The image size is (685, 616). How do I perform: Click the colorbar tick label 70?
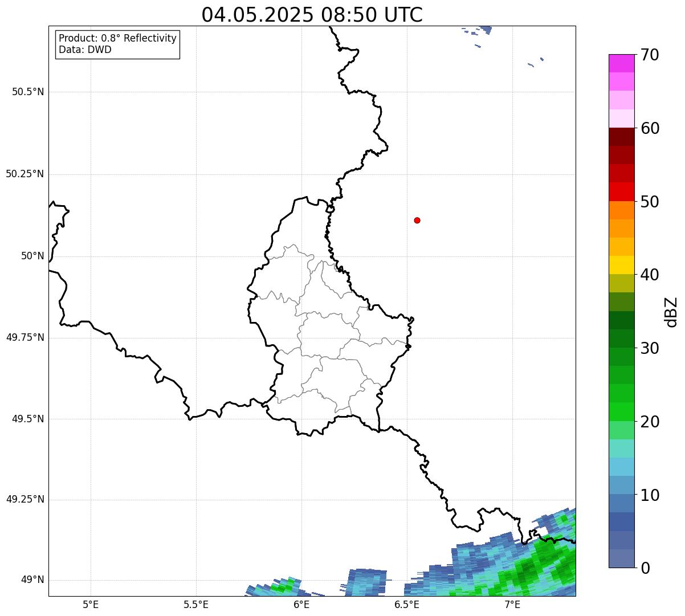coord(650,55)
